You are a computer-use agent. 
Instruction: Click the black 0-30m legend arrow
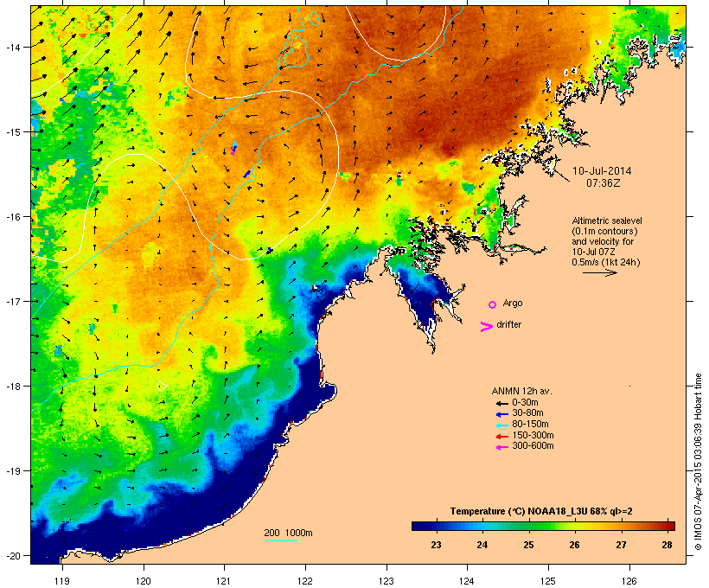[x=501, y=404]
